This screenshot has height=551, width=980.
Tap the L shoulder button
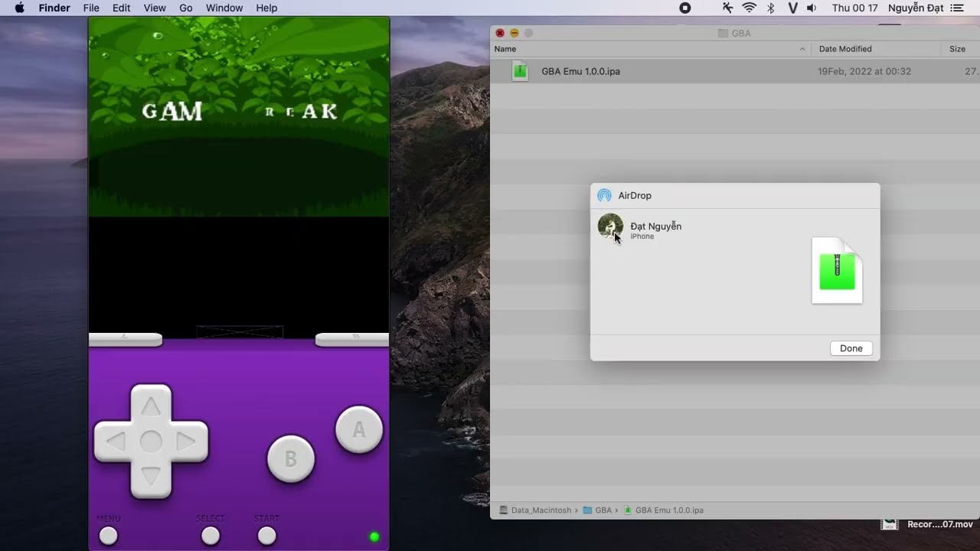pos(126,340)
